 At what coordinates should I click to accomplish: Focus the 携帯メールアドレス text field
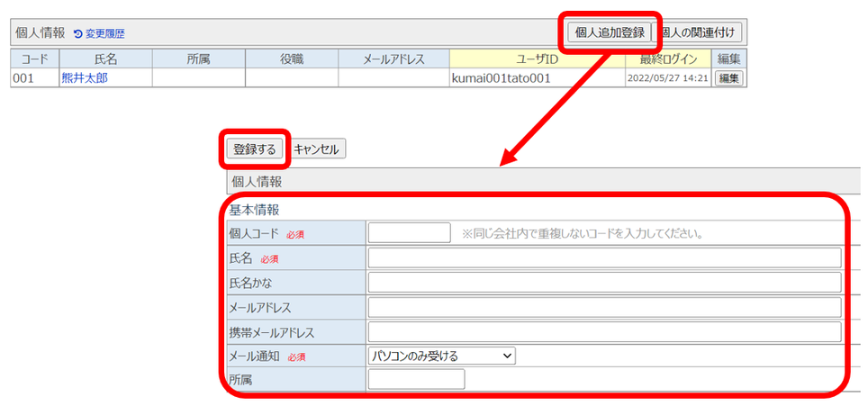[604, 331]
